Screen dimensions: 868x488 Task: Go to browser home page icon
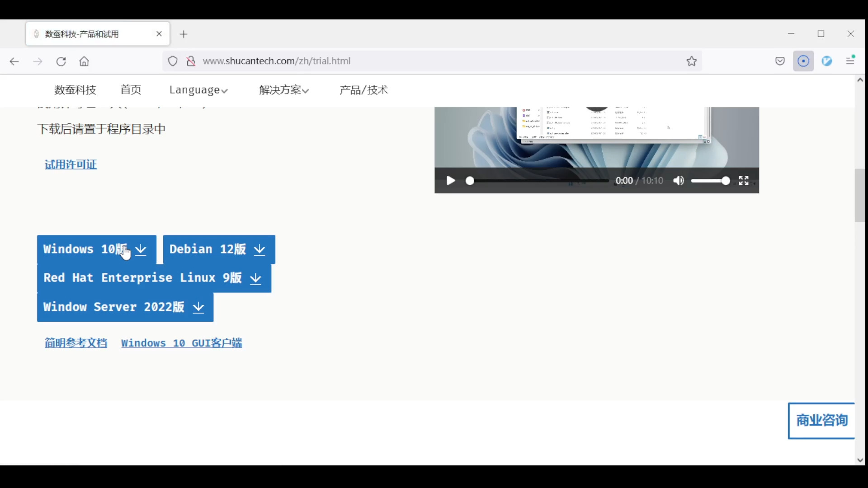click(x=84, y=61)
